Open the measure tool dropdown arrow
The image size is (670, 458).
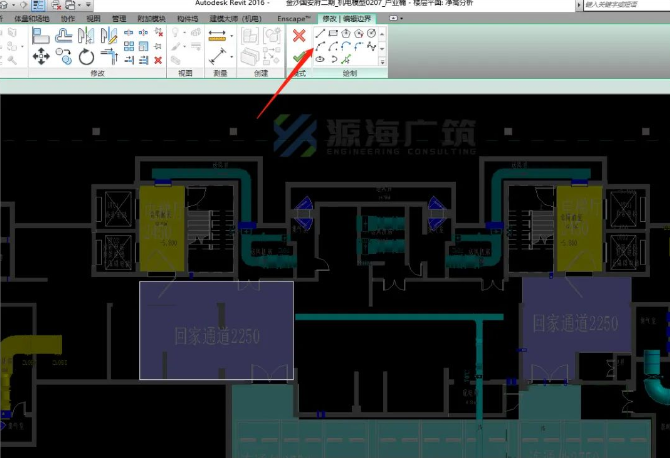[232, 36]
